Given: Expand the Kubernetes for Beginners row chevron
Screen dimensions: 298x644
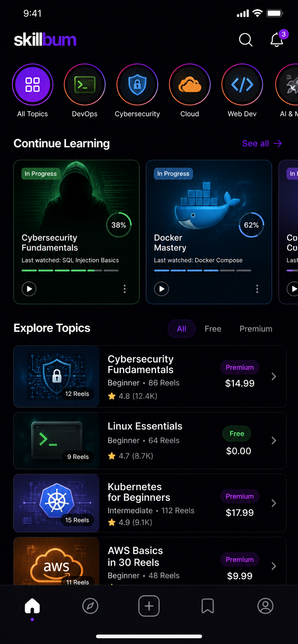Looking at the screenshot, I should [274, 503].
